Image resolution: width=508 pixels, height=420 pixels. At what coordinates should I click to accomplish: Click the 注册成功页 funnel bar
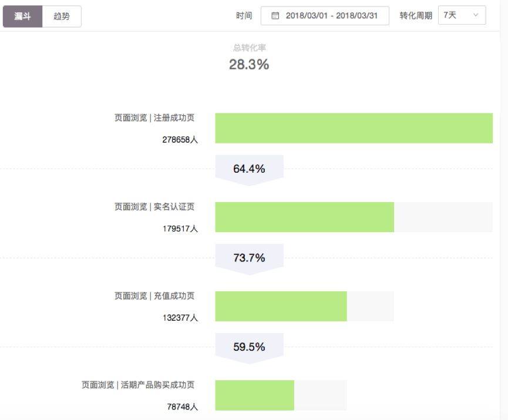(x=352, y=127)
